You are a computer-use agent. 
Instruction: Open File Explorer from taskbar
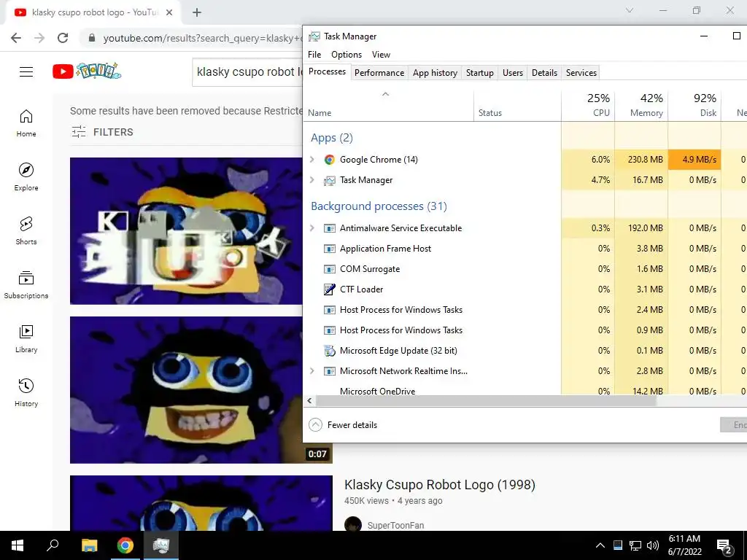89,545
